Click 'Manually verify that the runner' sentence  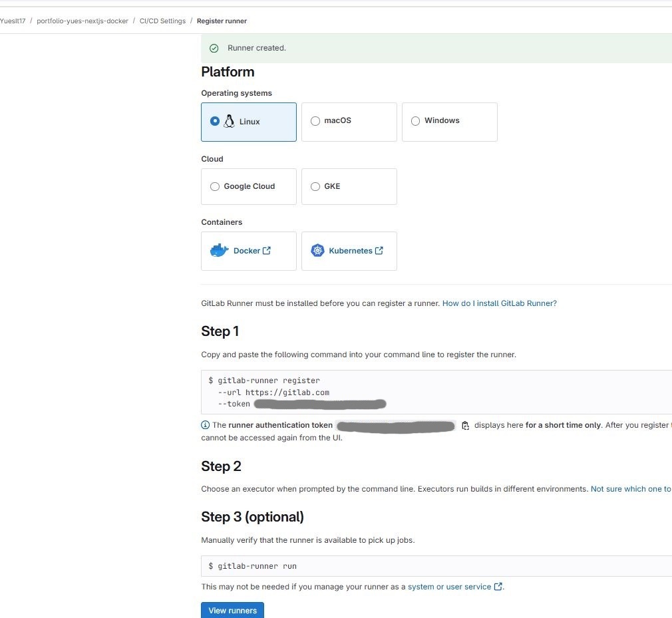(x=307, y=540)
